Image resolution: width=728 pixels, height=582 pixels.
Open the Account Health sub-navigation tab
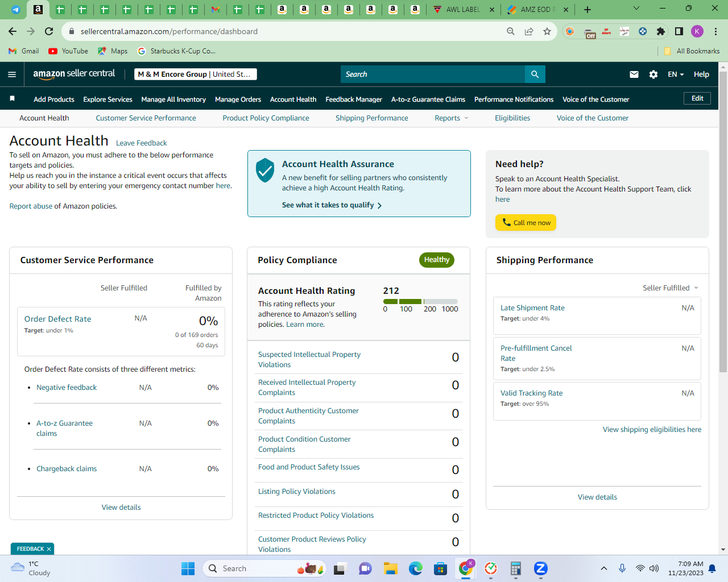tap(44, 118)
